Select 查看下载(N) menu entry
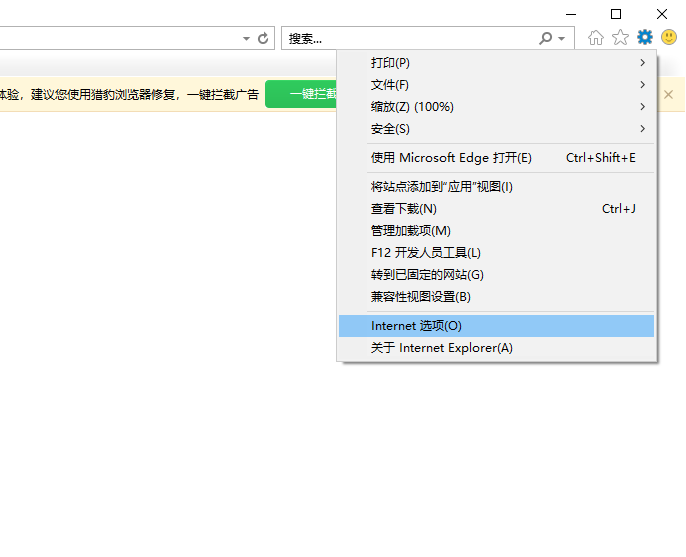The image size is (686, 557). coord(497,209)
